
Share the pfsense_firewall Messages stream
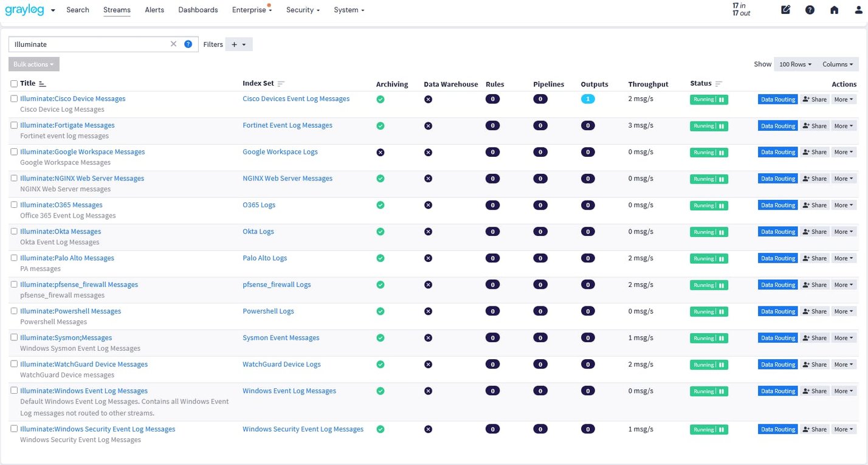(x=815, y=285)
